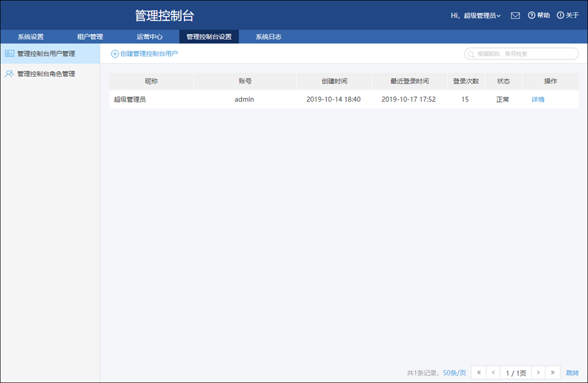Open the 50条/页 page-size dropdown
588x383 pixels.
(454, 372)
